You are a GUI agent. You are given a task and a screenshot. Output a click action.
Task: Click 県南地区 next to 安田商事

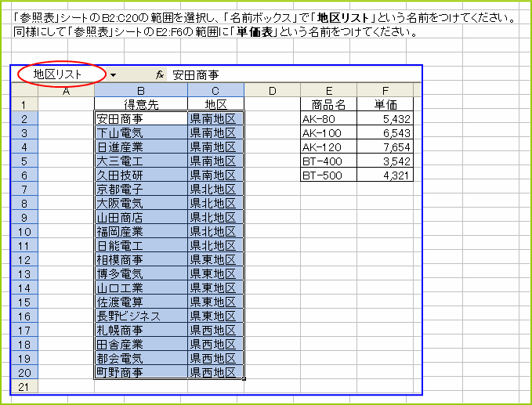pos(215,118)
